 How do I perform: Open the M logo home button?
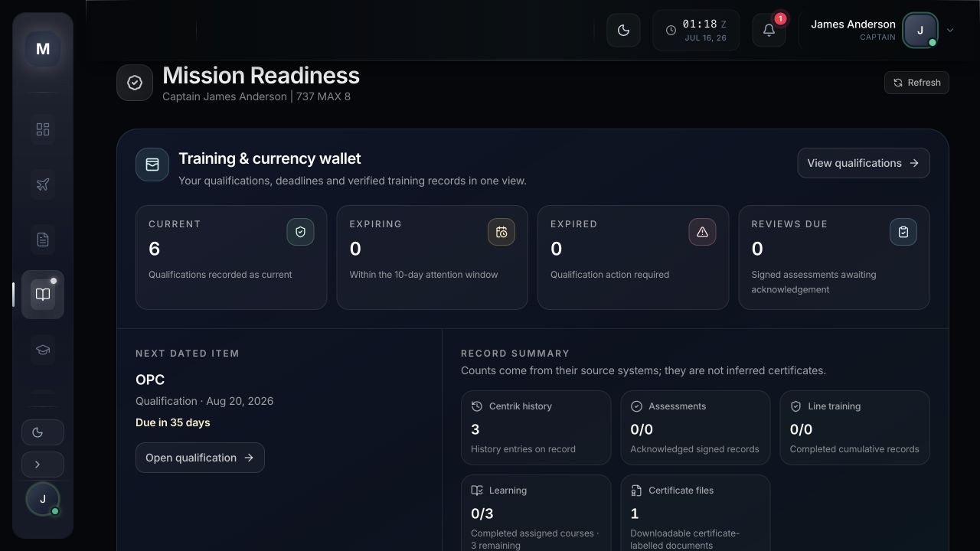[x=43, y=49]
